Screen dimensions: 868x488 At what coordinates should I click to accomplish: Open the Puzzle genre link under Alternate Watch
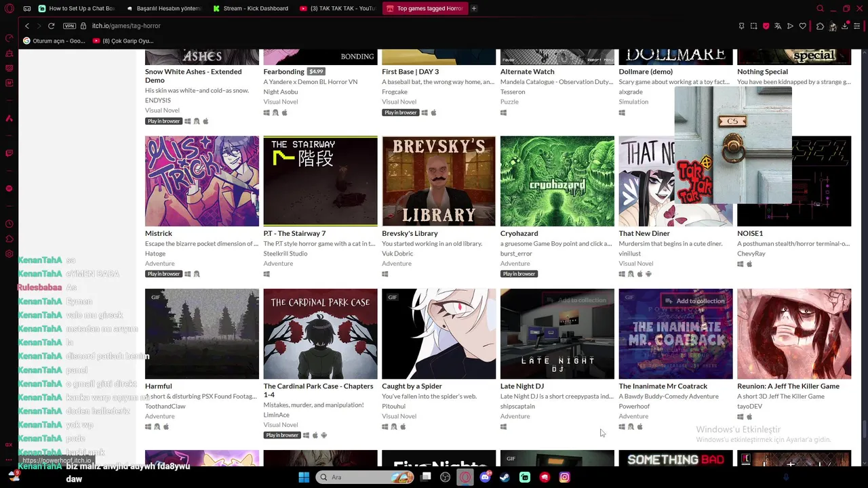[x=509, y=102]
